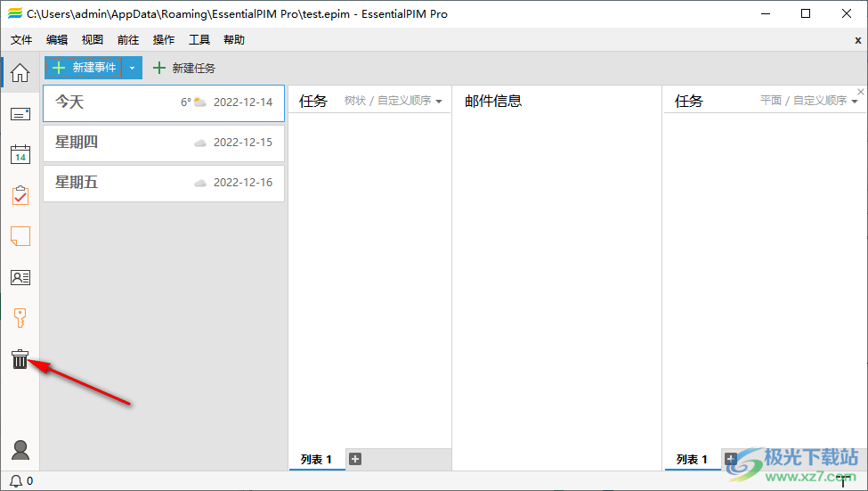Select the 列表 1 tab in right tasks panel
Image resolution: width=868 pixels, height=491 pixels.
(x=692, y=460)
